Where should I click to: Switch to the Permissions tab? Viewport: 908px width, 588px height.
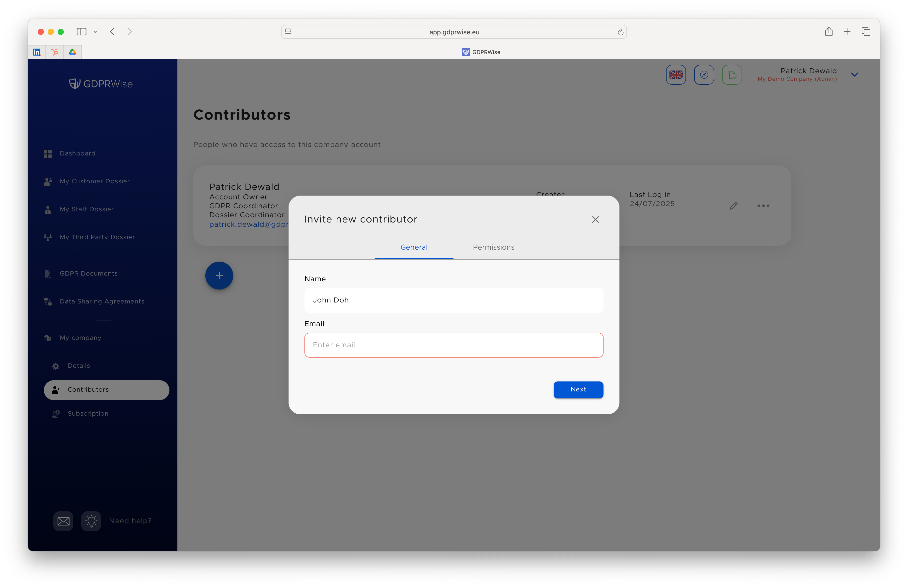point(493,247)
